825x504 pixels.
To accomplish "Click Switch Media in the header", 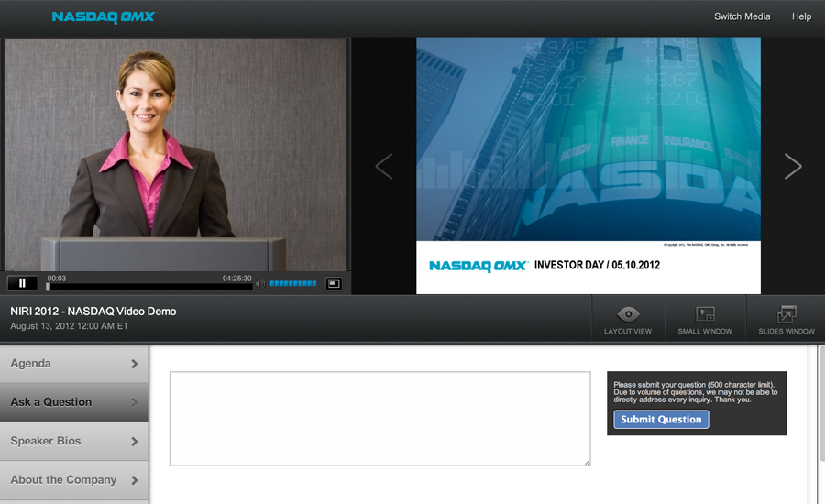I will 742,16.
